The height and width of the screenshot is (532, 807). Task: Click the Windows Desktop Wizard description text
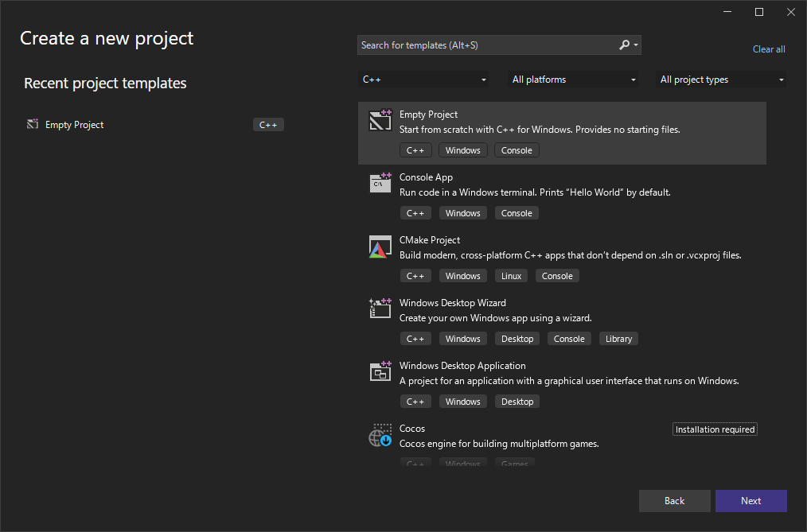point(495,318)
